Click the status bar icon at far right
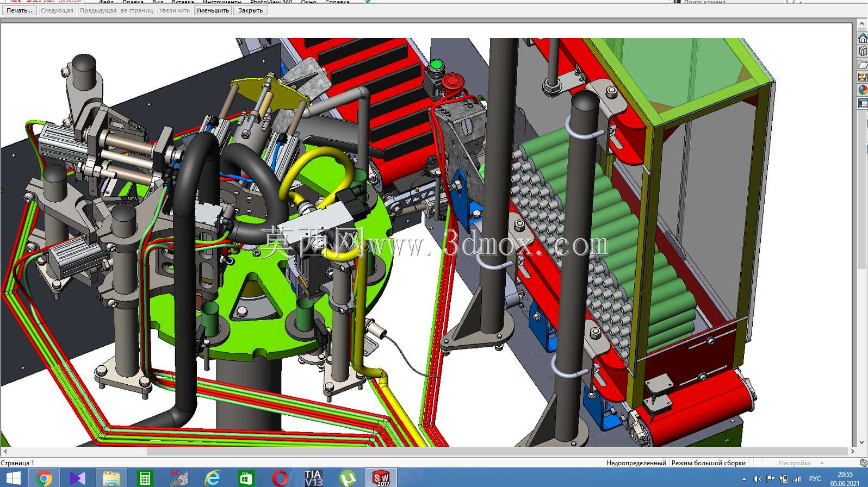 863,463
